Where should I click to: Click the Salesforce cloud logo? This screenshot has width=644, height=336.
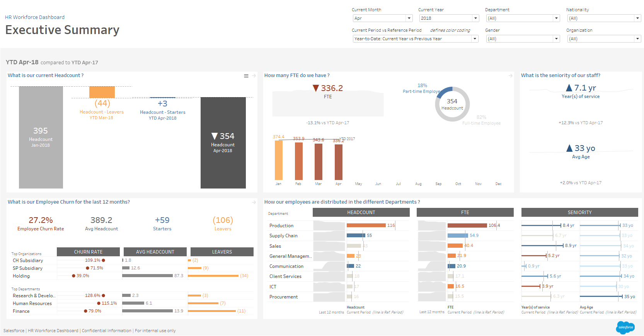click(625, 327)
